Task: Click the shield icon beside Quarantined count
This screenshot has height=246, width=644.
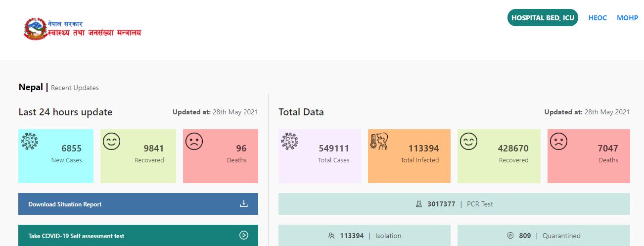Action: (x=511, y=236)
